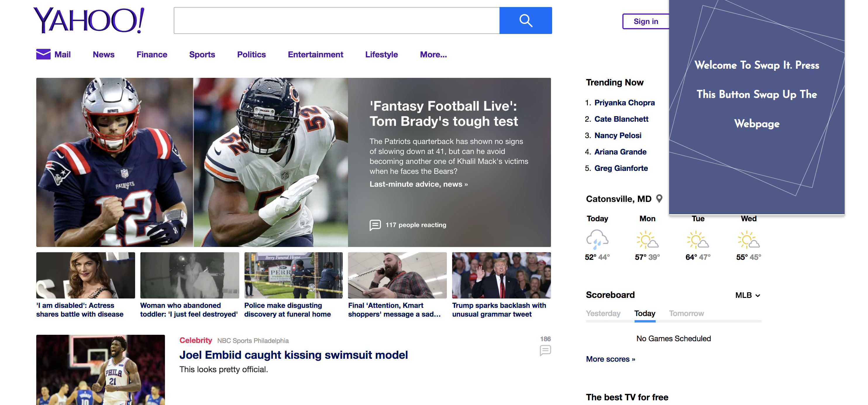Open the Entertainment navigation item

[x=315, y=55]
